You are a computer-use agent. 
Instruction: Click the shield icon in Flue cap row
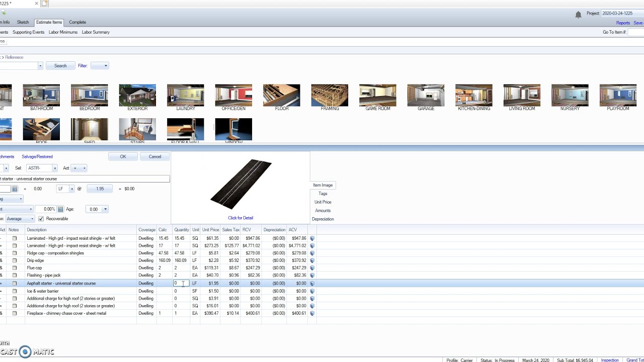[312, 268]
